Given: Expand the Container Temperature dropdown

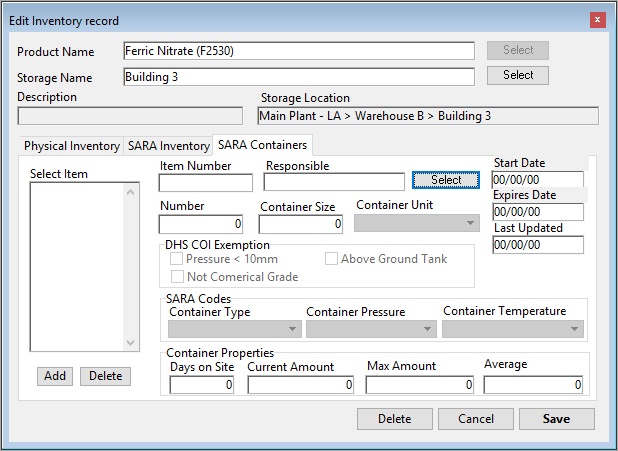Looking at the screenshot, I should tap(512, 329).
